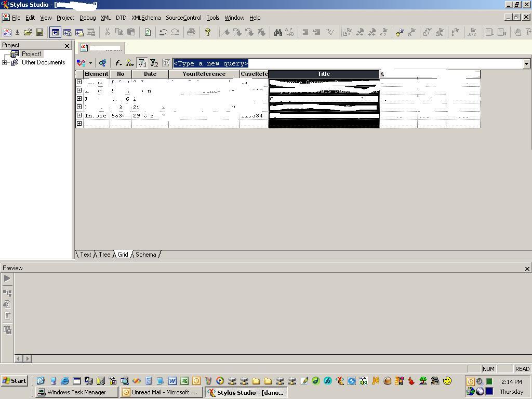Click the Undo arrow icon
Viewport: 532px width, 399px height.
pos(163,32)
